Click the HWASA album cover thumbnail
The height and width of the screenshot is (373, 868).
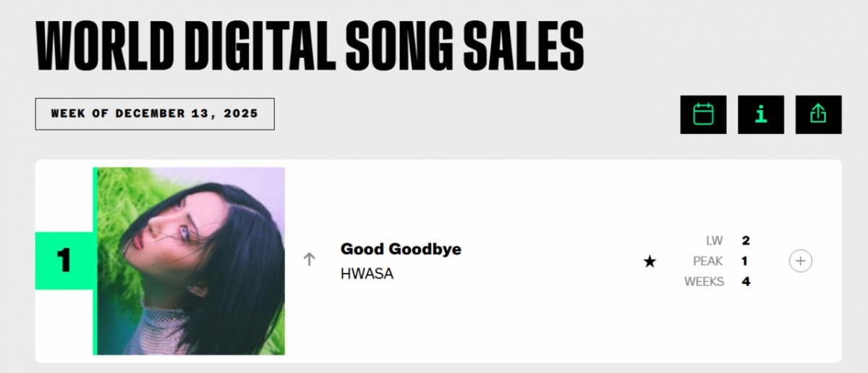tap(191, 261)
